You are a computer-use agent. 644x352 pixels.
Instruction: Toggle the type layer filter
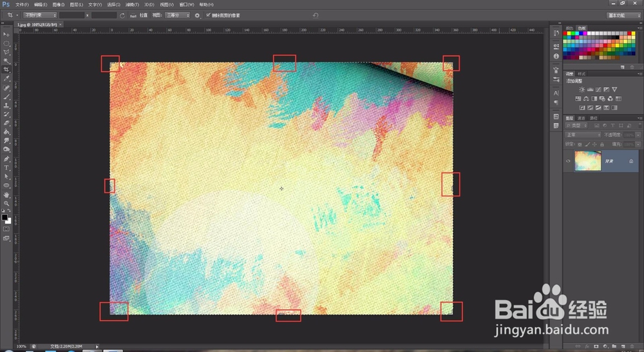(612, 126)
